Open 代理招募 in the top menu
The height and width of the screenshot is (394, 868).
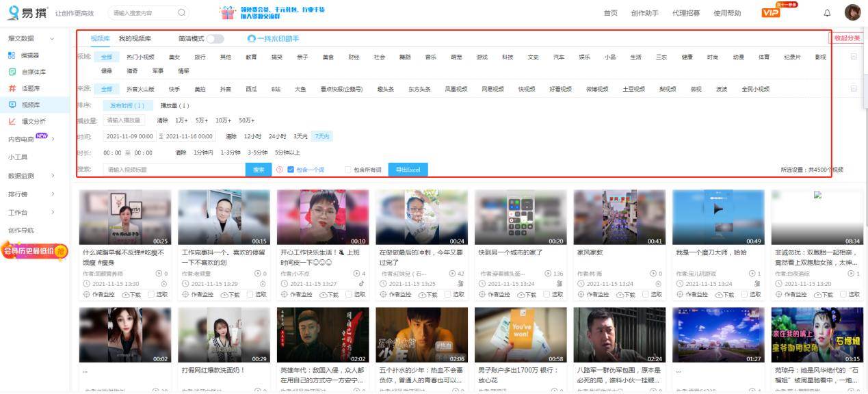tap(685, 12)
